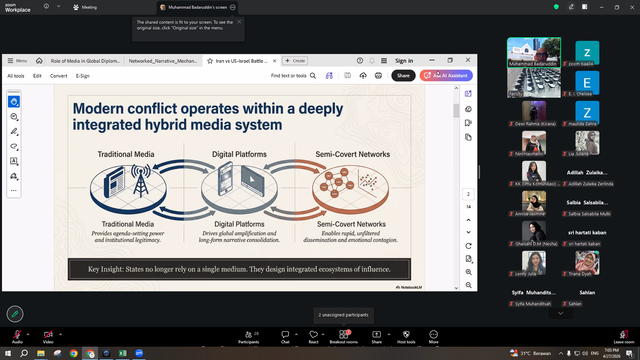Dismiss the shared content fit notification
The image size is (640, 360).
point(239,22)
